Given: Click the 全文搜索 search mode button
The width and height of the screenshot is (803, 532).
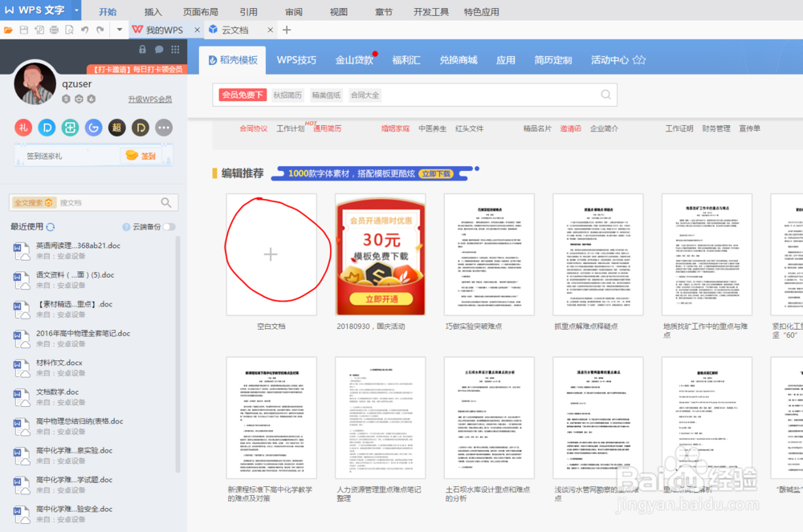Looking at the screenshot, I should pyautogui.click(x=33, y=202).
